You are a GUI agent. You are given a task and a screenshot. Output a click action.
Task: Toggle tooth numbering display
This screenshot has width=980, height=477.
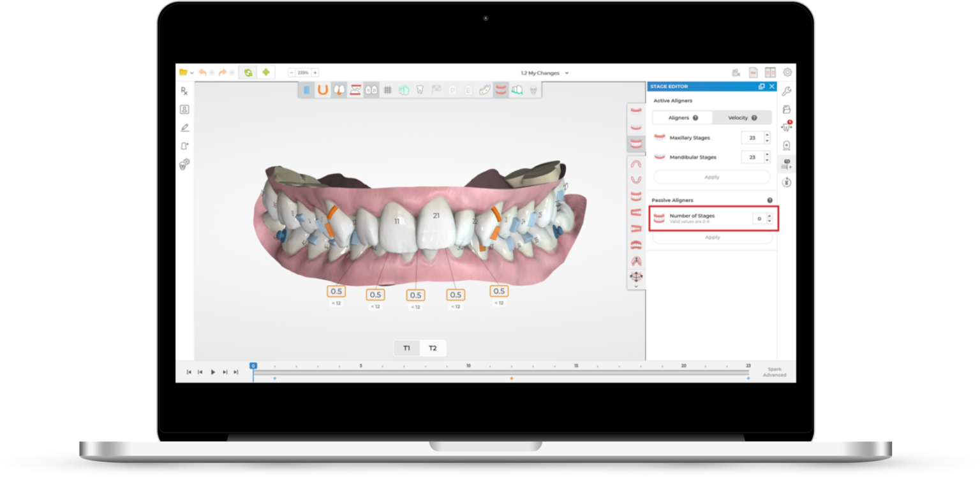pos(371,90)
